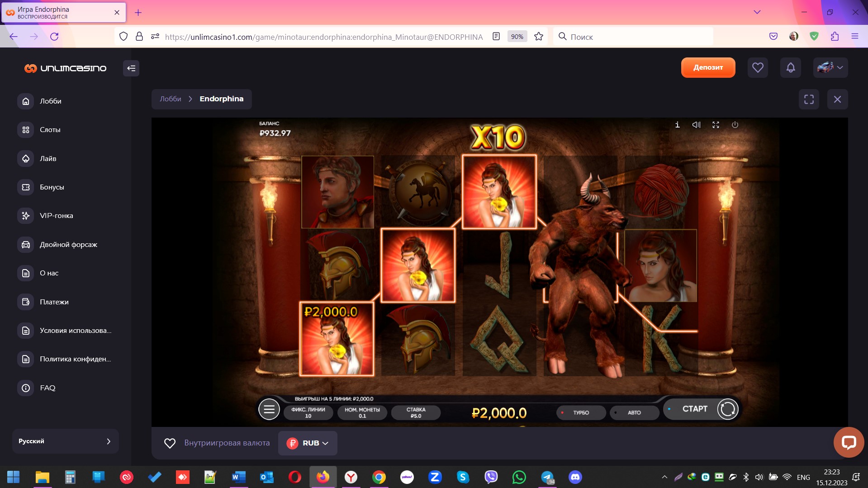Open Telegram from the taskbar

[547, 477]
